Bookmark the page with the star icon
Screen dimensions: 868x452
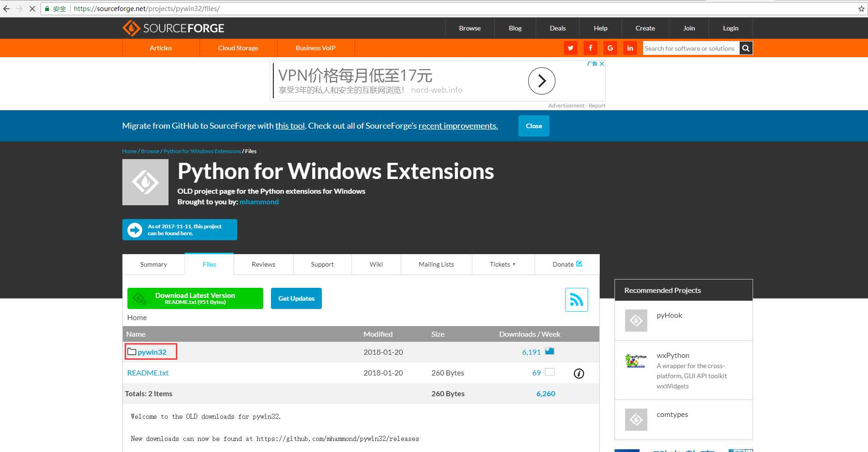point(861,9)
